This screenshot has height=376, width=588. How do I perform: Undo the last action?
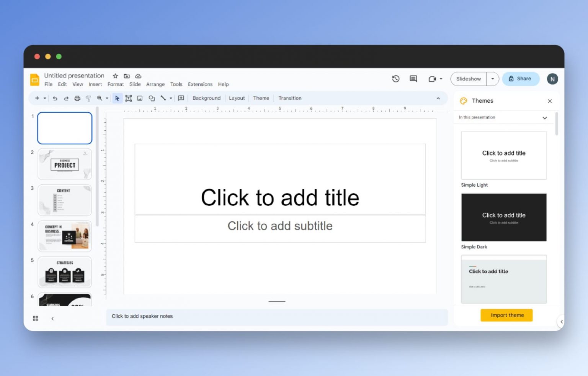55,98
